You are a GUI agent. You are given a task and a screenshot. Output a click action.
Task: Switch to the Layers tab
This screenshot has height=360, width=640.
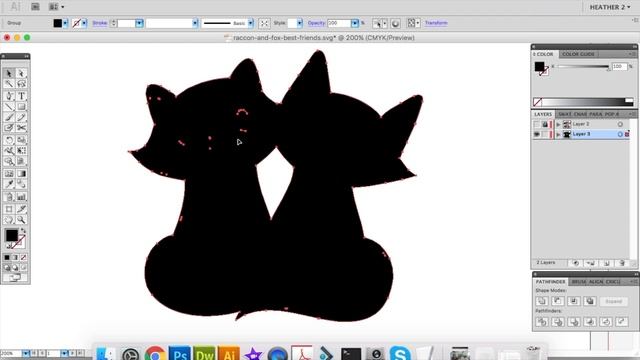point(543,114)
